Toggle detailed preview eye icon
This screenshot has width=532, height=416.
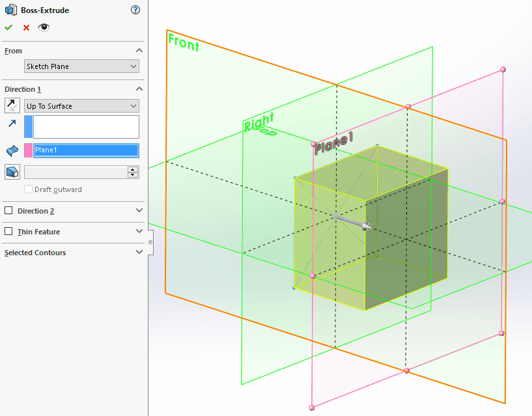pos(44,27)
